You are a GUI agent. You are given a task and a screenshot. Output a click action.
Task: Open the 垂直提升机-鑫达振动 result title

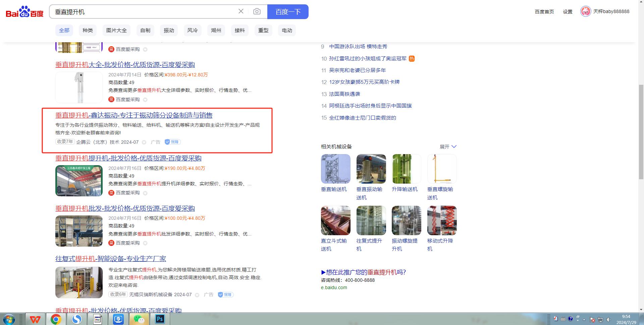pos(134,115)
